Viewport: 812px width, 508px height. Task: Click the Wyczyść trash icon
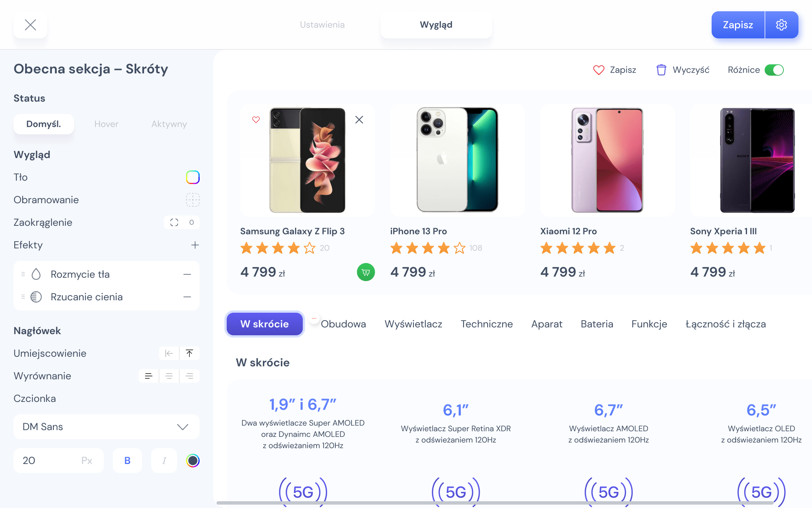[661, 70]
